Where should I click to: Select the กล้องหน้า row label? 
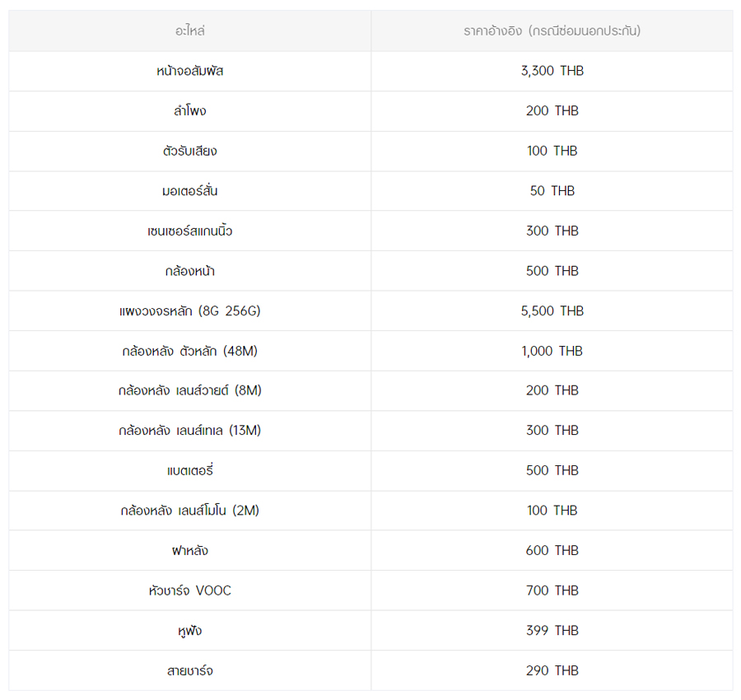[x=189, y=271]
